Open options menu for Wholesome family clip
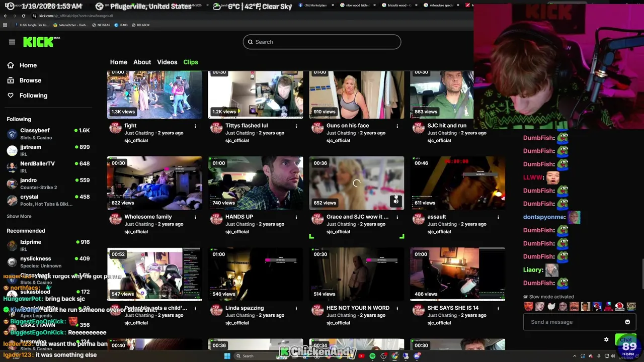The image size is (644, 362). click(x=195, y=217)
